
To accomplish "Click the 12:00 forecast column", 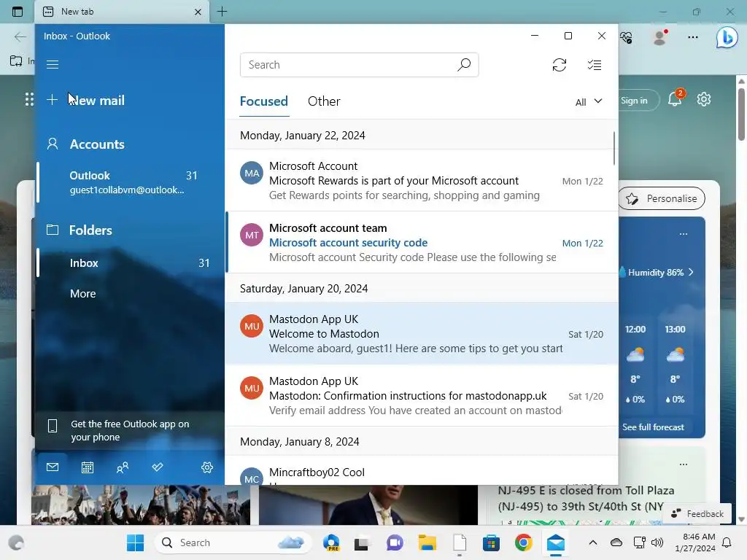I will (635, 365).
